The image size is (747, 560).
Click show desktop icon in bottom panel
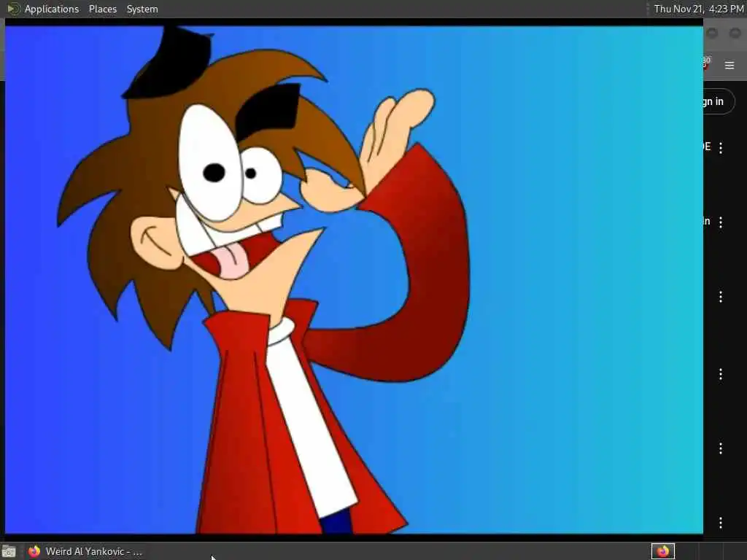tap(9, 551)
